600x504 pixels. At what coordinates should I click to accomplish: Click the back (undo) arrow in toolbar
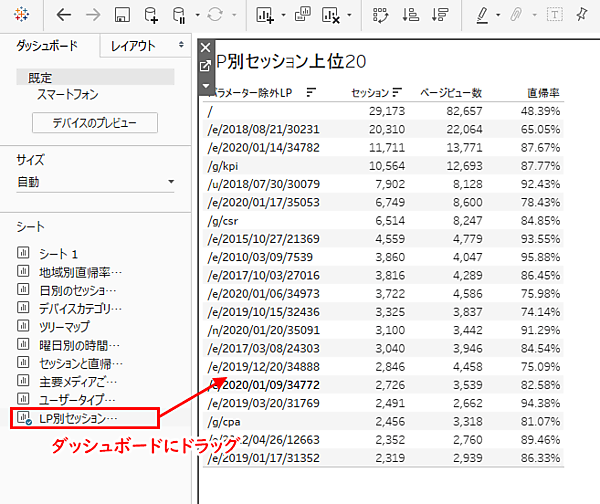click(x=64, y=15)
